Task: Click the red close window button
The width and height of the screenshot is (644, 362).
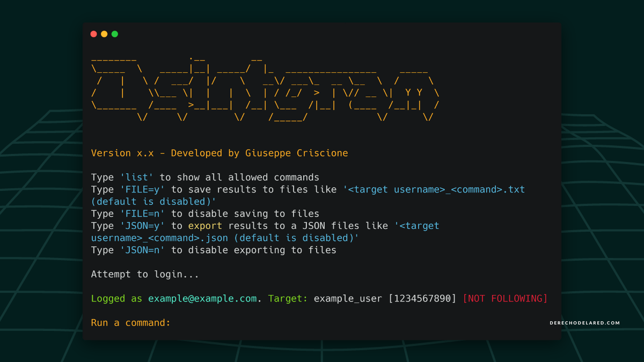Action: pos(93,34)
